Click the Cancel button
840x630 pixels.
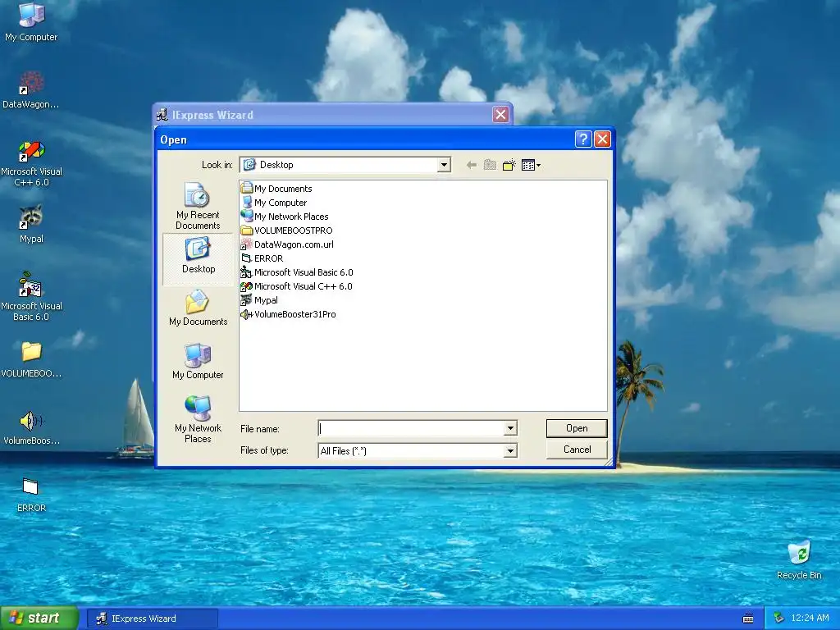pos(577,450)
